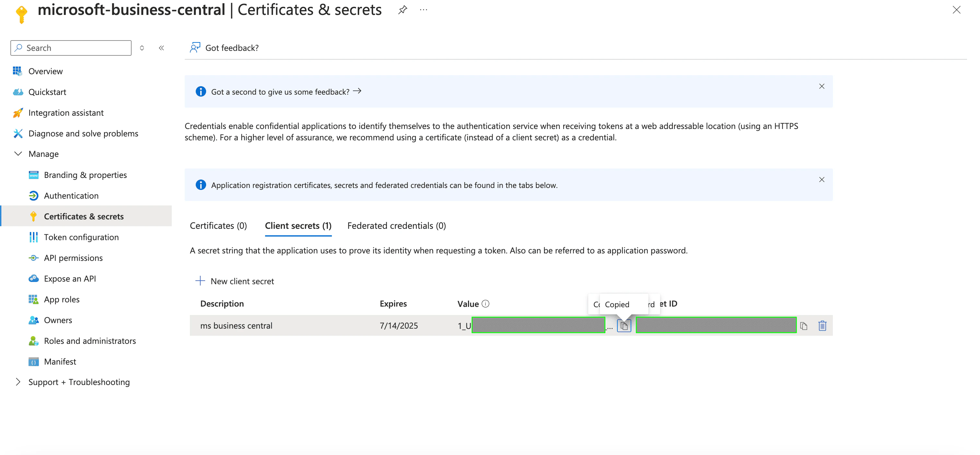980x455 pixels.
Task: Go to Token configuration
Action: tap(81, 237)
